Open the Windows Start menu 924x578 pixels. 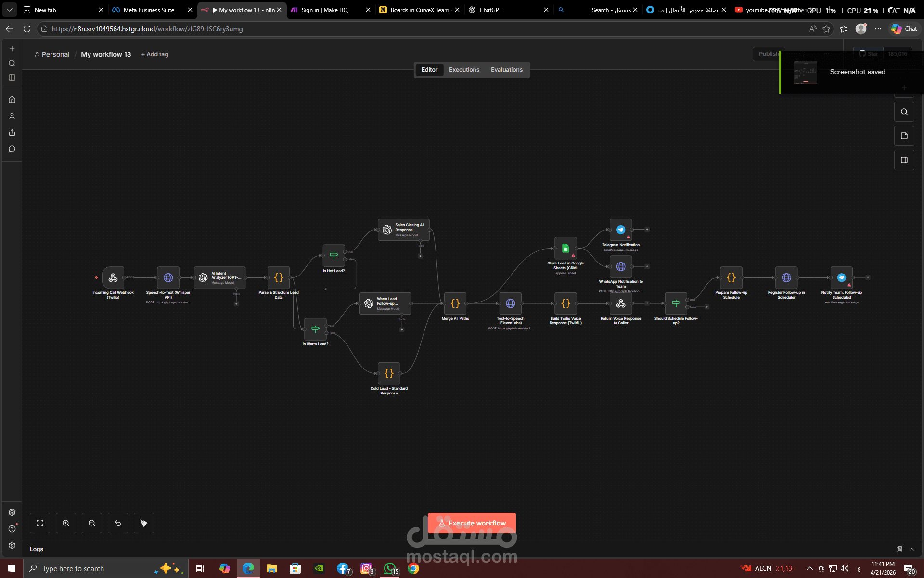[x=12, y=568]
